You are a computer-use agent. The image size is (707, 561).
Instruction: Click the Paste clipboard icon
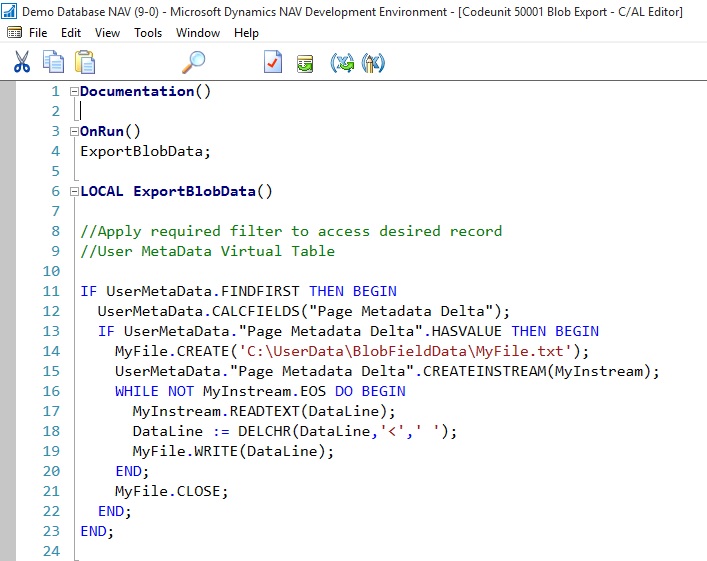(85, 63)
